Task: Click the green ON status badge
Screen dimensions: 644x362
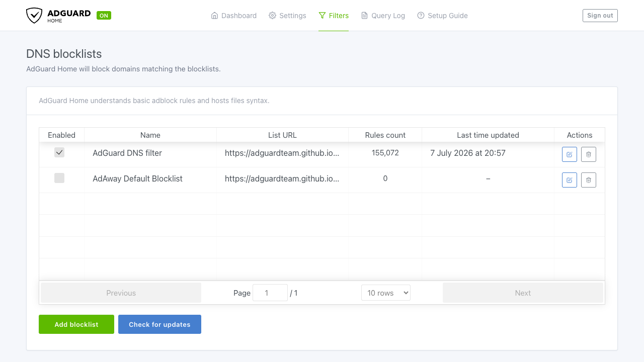Action: click(104, 16)
